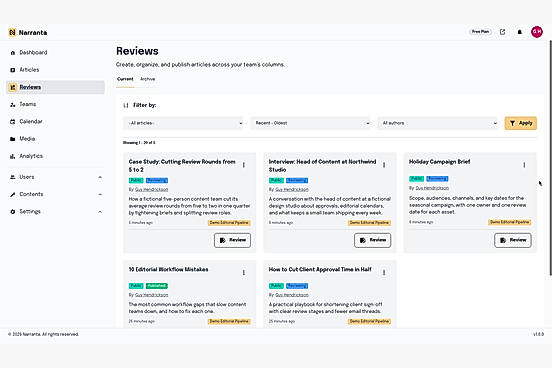
Task: Open options menu for Client Approval Time card
Action: 384,273
